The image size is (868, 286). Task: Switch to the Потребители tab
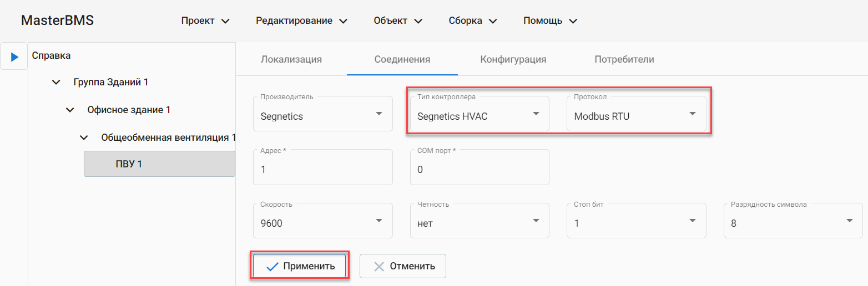624,59
